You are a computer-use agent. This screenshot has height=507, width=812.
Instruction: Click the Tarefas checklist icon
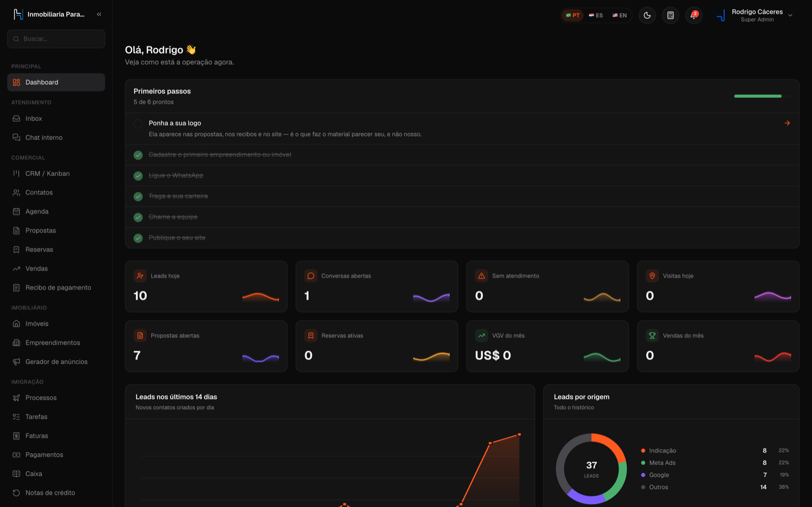(x=16, y=417)
